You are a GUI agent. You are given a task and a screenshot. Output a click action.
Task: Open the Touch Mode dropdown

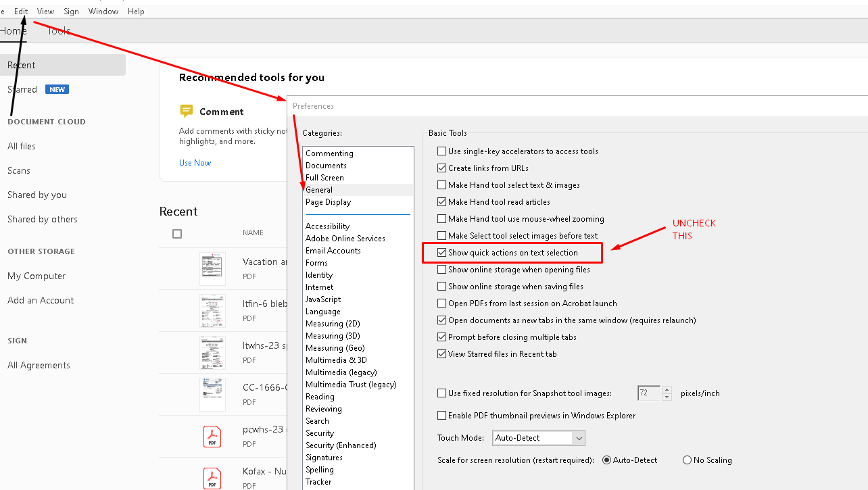click(x=539, y=438)
